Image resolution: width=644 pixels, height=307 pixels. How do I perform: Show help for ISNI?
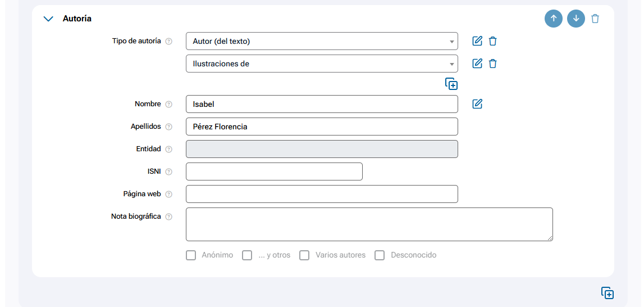(x=168, y=172)
